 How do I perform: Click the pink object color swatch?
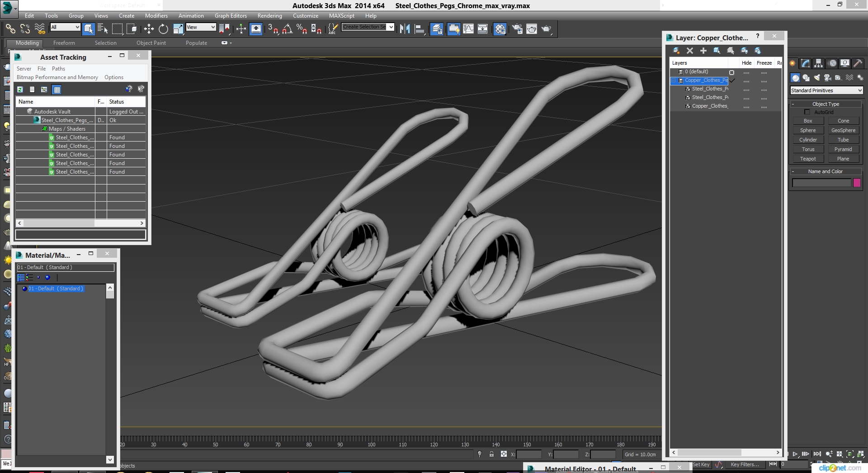tap(857, 183)
